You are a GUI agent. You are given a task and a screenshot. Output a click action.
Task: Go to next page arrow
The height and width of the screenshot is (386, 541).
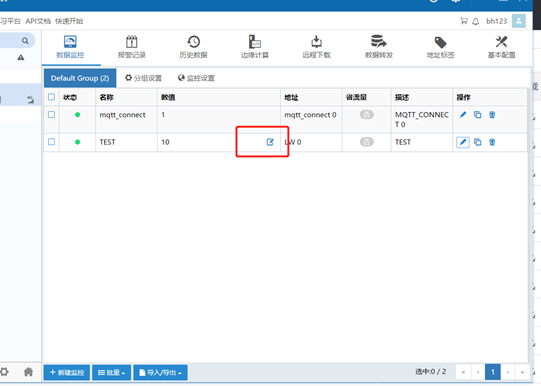pos(508,372)
